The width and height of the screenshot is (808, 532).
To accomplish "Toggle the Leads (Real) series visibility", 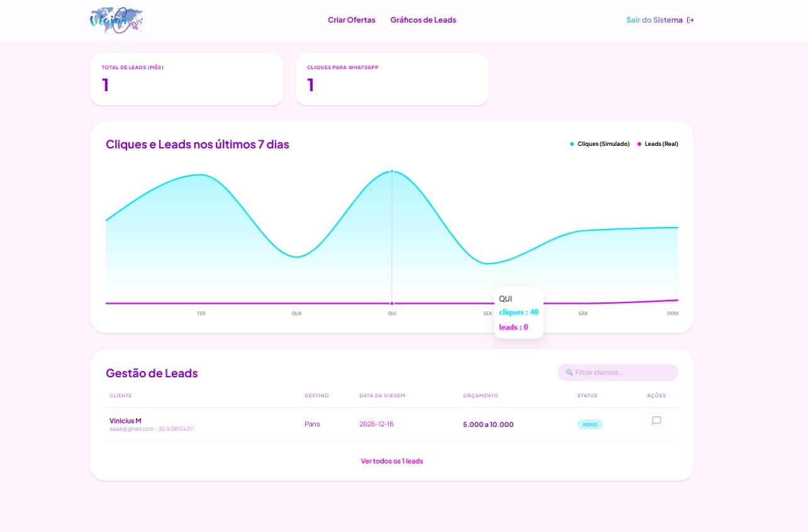I will coord(658,144).
